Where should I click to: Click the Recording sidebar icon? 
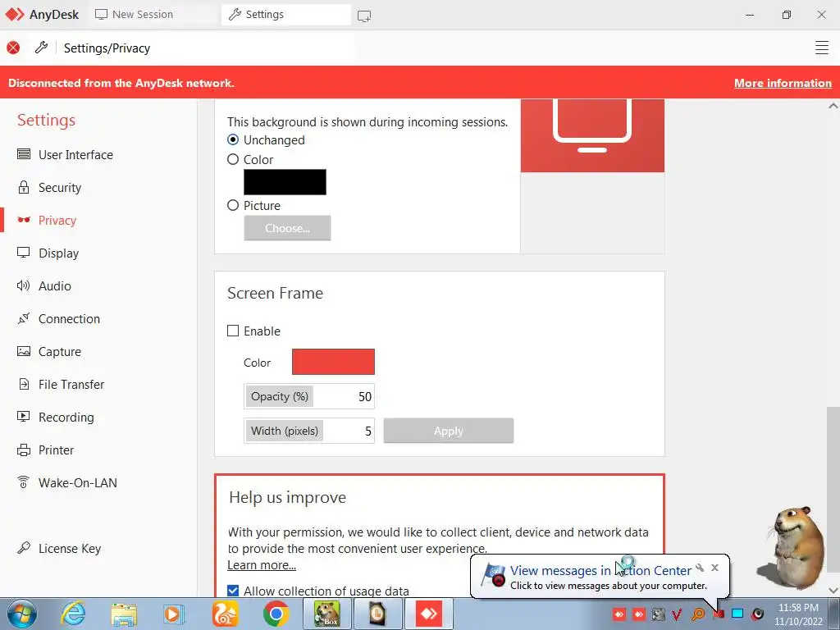pyautogui.click(x=24, y=417)
